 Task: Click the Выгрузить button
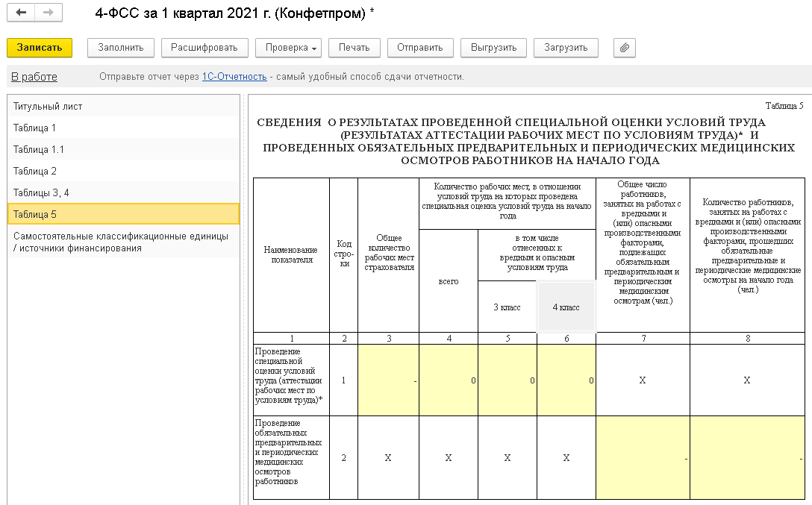pyautogui.click(x=493, y=48)
